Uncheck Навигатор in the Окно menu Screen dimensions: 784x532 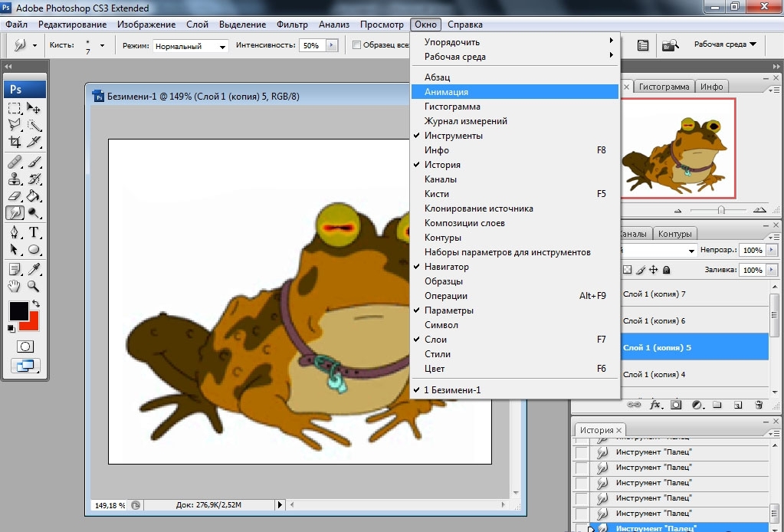[514, 267]
